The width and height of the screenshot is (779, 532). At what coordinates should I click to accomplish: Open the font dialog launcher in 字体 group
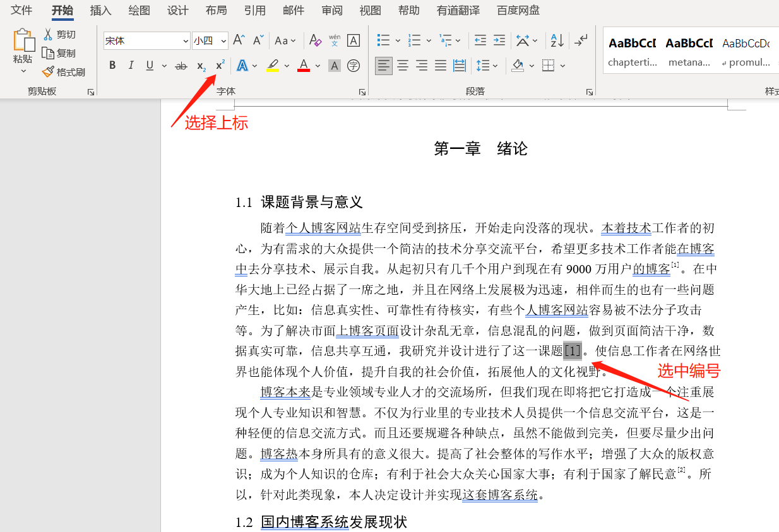(x=362, y=92)
